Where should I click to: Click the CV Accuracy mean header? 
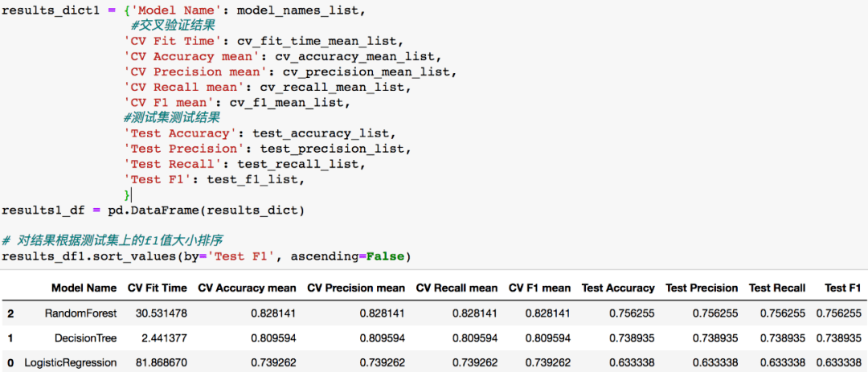click(247, 288)
